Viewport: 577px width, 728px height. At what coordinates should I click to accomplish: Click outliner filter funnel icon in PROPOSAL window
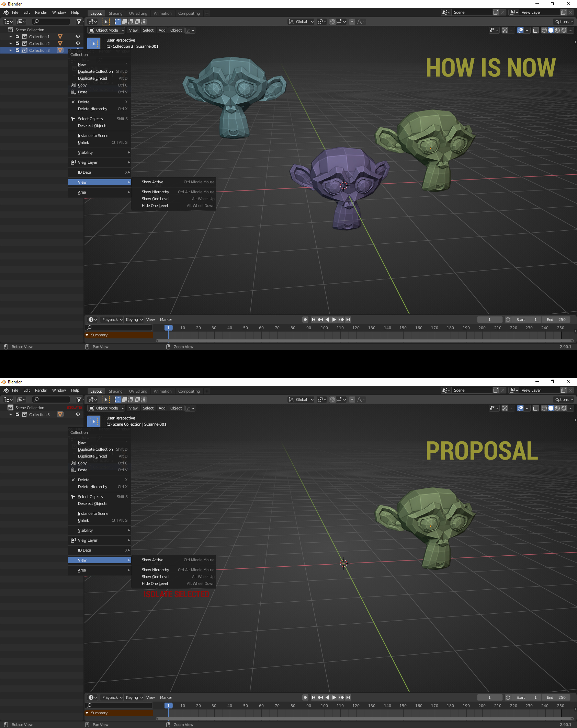tap(79, 400)
